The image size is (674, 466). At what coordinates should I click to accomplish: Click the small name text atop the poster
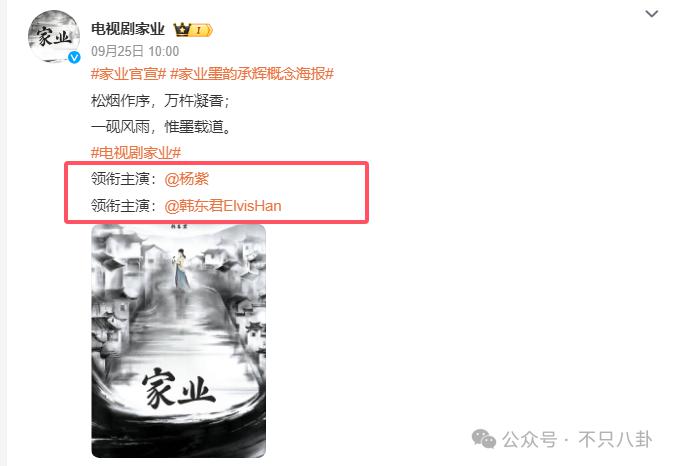[x=178, y=226]
